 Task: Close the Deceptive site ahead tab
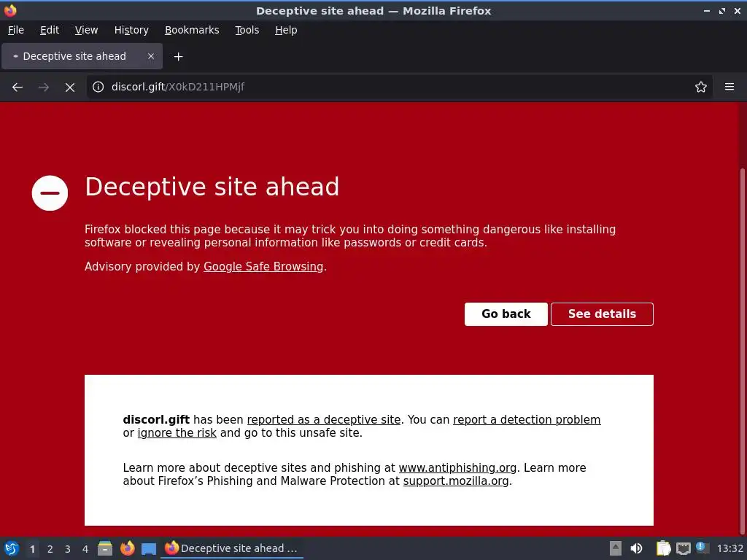coord(150,56)
